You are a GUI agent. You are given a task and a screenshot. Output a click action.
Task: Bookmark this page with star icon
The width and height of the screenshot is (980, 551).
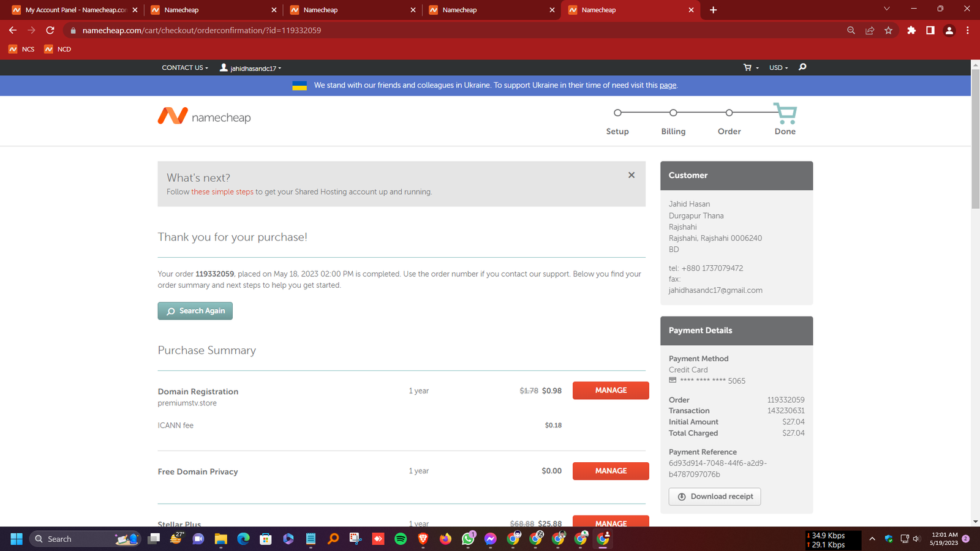pos(889,30)
